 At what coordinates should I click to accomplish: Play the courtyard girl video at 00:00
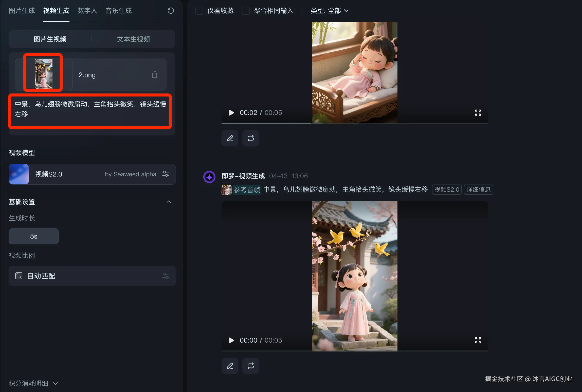[231, 340]
